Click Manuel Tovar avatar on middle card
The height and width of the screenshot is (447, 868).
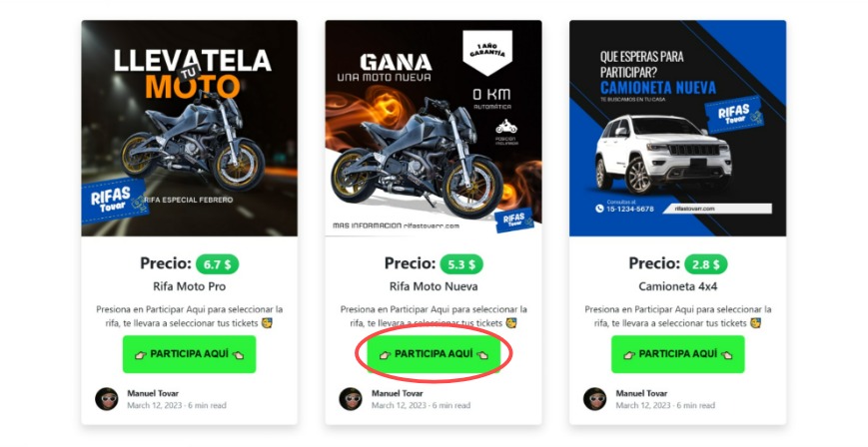coord(351,399)
